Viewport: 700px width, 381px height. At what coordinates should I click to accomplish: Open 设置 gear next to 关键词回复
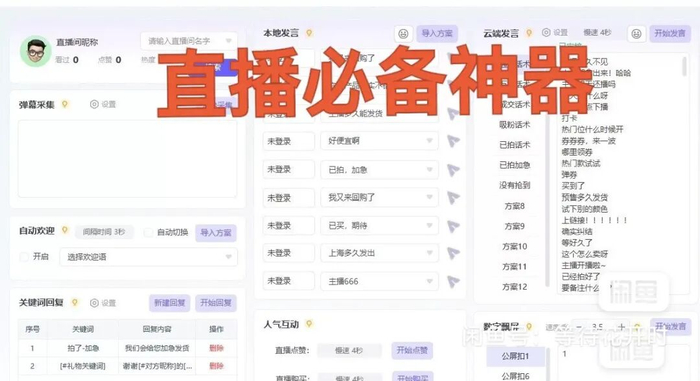pos(103,303)
